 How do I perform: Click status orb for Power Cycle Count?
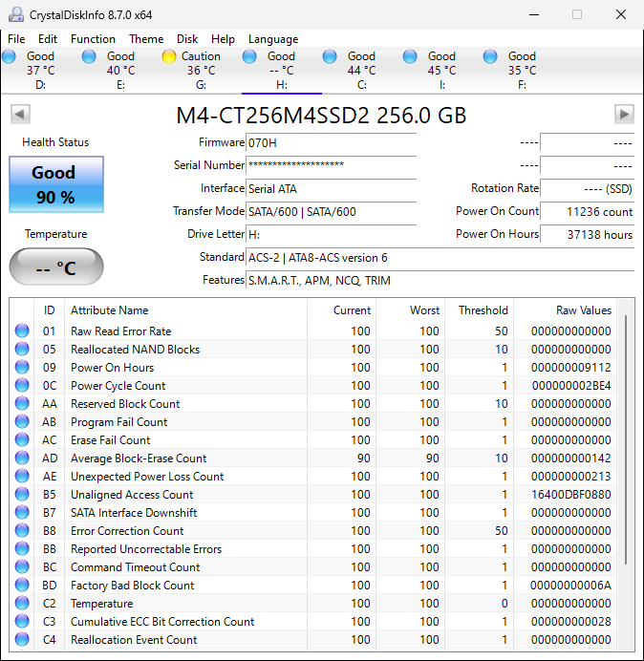(x=22, y=385)
